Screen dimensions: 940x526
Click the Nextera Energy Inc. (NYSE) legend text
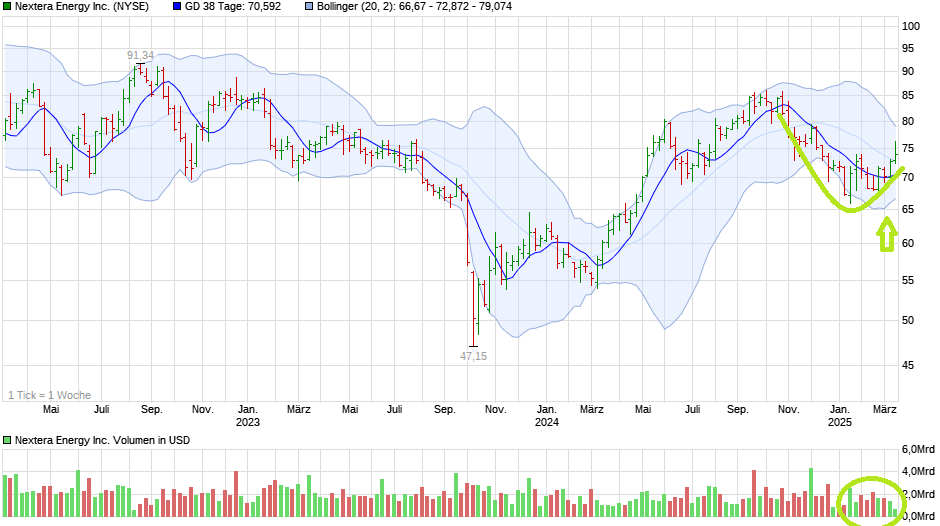pos(82,6)
